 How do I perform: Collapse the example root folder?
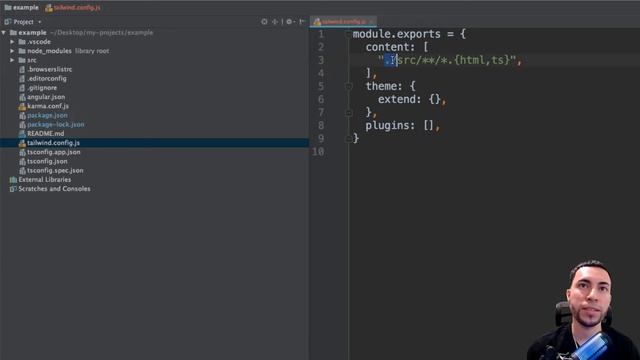click(x=4, y=32)
